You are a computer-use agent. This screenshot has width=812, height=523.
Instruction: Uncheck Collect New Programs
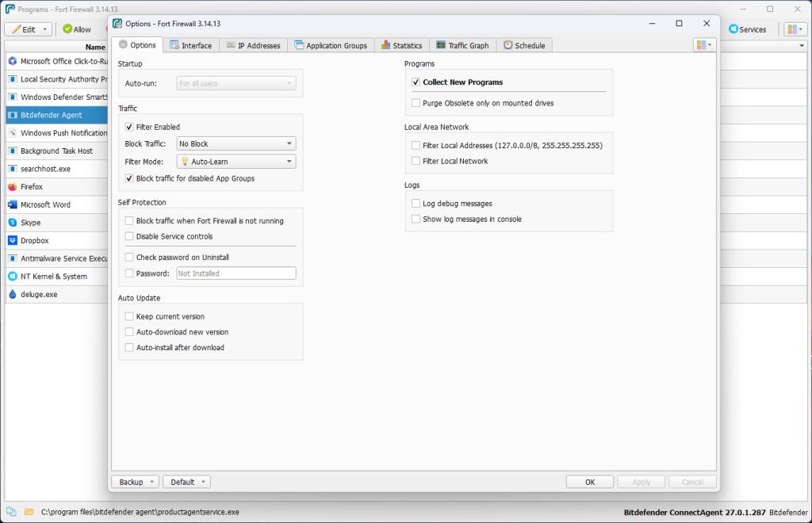[x=416, y=82]
